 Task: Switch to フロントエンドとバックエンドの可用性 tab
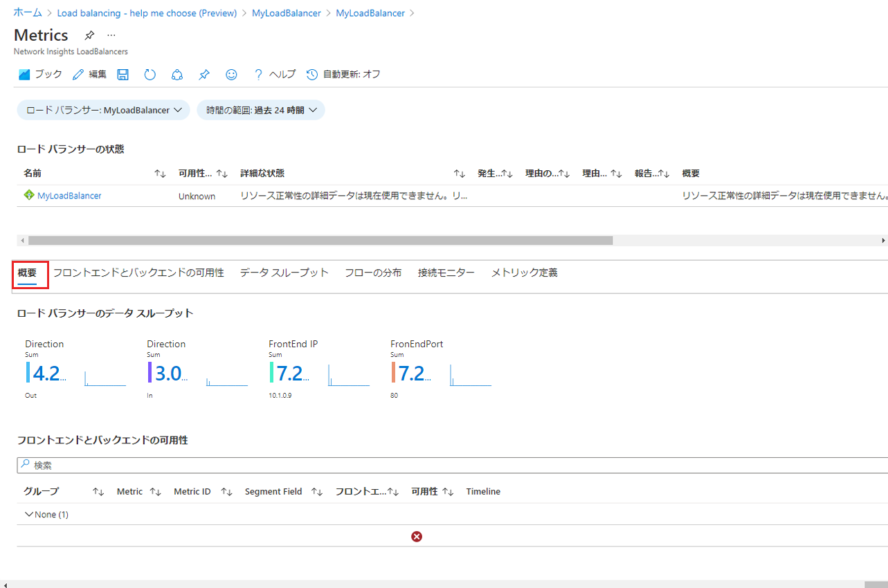pyautogui.click(x=138, y=273)
